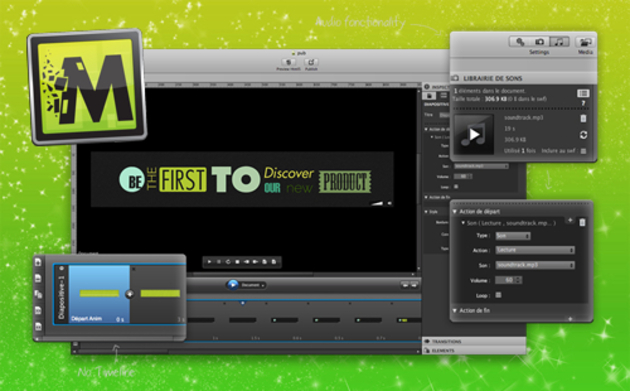630x391 pixels.
Task: Collapse Style section in background inspector
Action: pyautogui.click(x=426, y=211)
